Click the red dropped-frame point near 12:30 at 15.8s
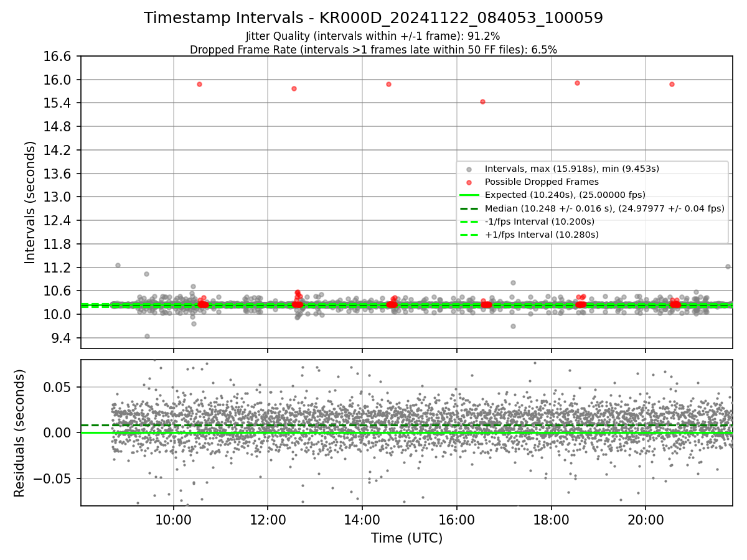Viewport: 747px width, 560px height. pos(294,88)
